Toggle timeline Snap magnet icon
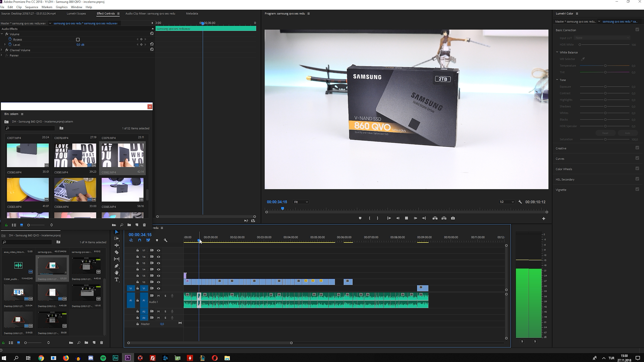 pyautogui.click(x=140, y=240)
